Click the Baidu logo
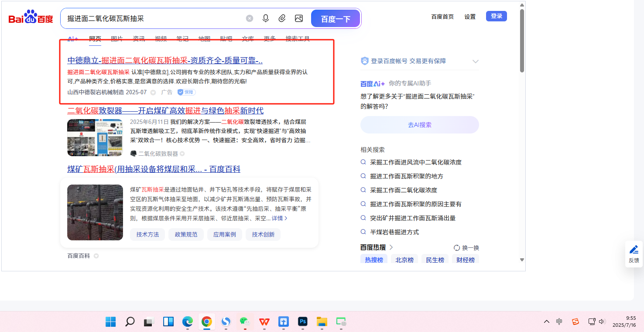This screenshot has height=332, width=644. point(31,18)
